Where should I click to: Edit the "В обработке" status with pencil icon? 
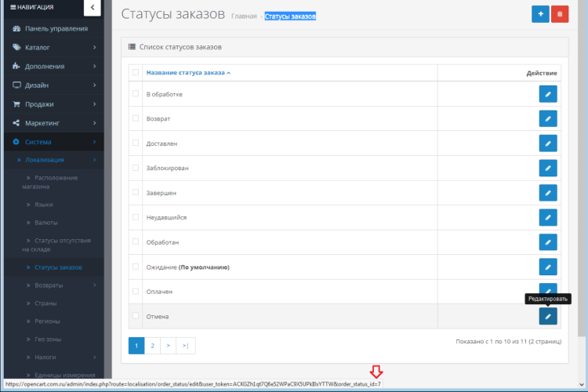click(548, 94)
